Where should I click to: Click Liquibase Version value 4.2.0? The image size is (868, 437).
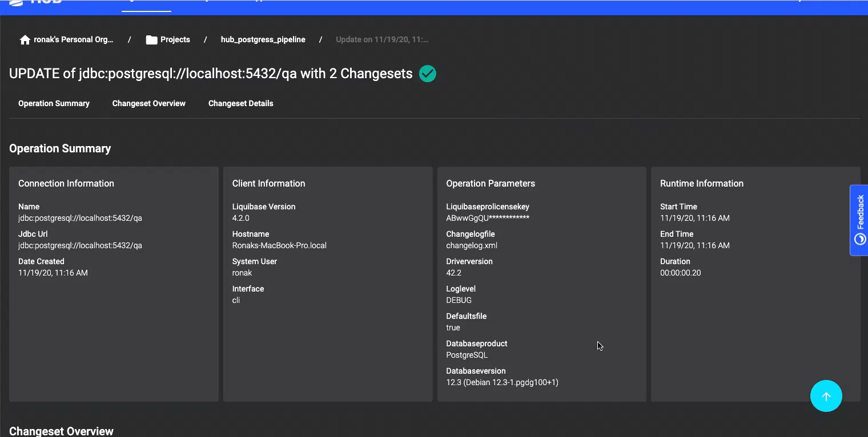coord(241,218)
